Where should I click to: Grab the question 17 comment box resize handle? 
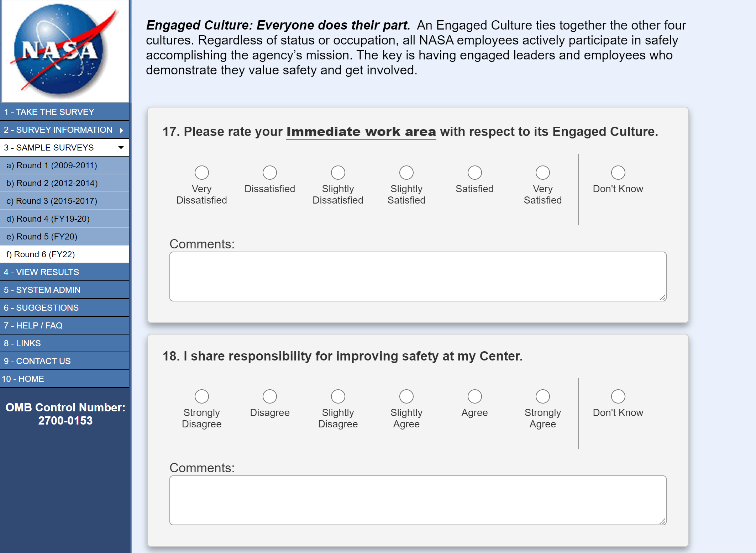pos(662,297)
